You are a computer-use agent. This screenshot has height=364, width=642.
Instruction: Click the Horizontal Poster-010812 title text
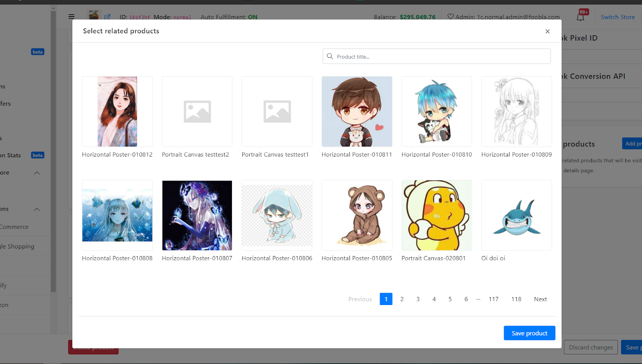click(117, 155)
